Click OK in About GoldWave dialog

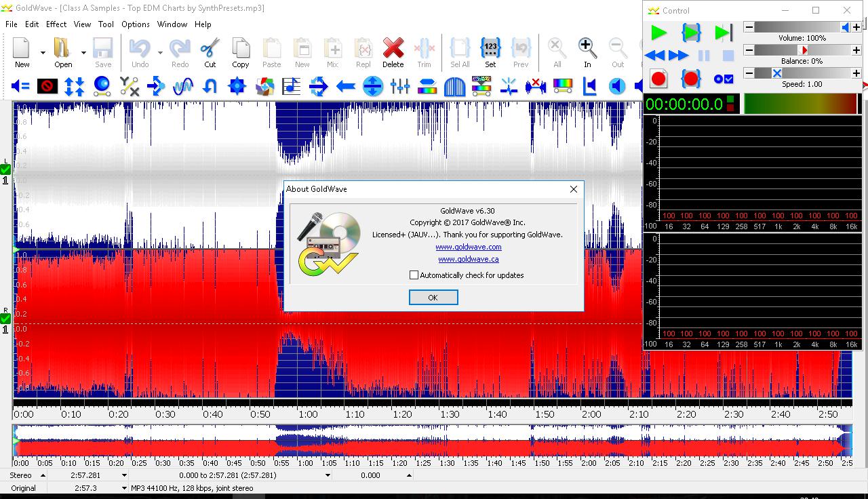click(433, 298)
